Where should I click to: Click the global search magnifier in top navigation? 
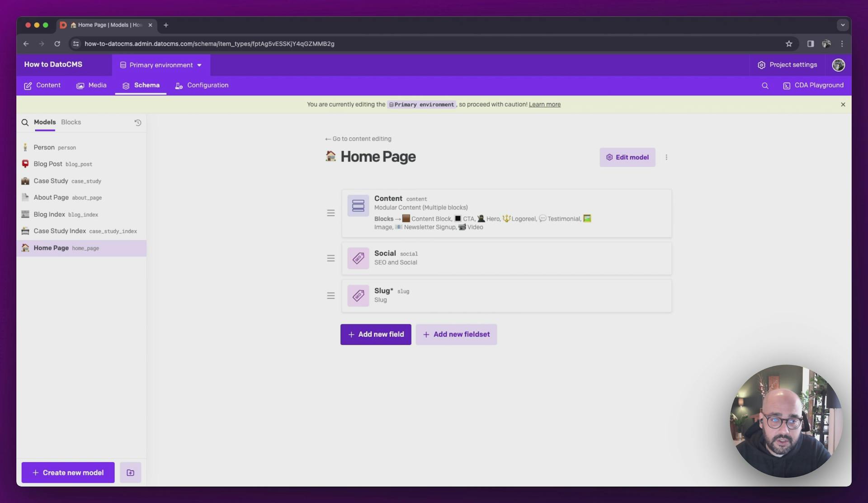tap(765, 85)
